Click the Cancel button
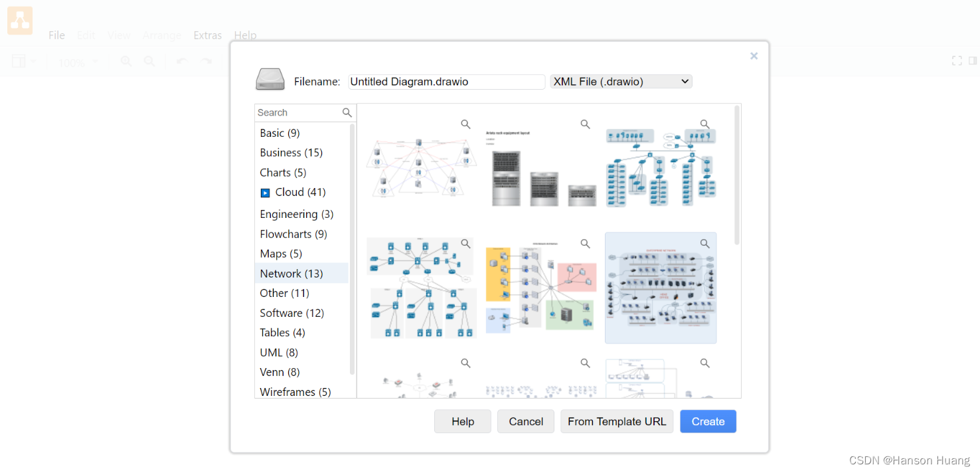 (x=526, y=421)
